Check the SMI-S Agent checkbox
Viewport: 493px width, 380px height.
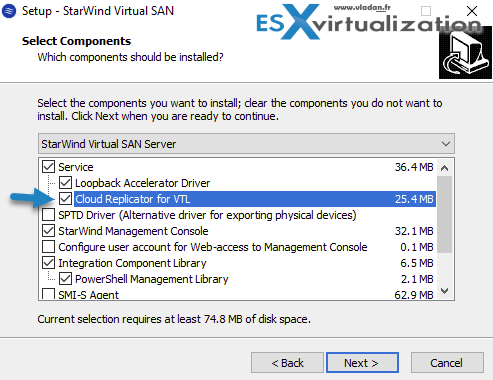49,294
